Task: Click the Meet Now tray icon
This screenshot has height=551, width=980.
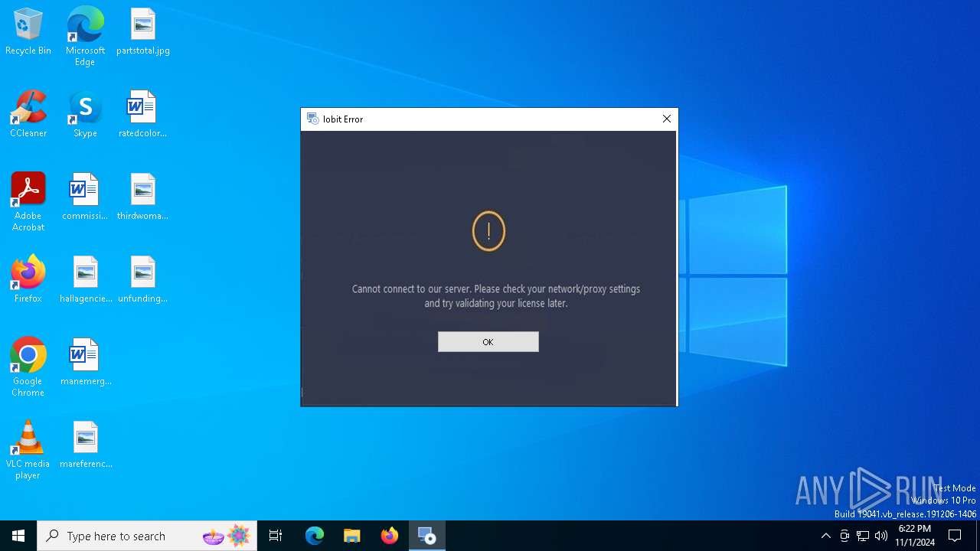Action: click(x=844, y=536)
